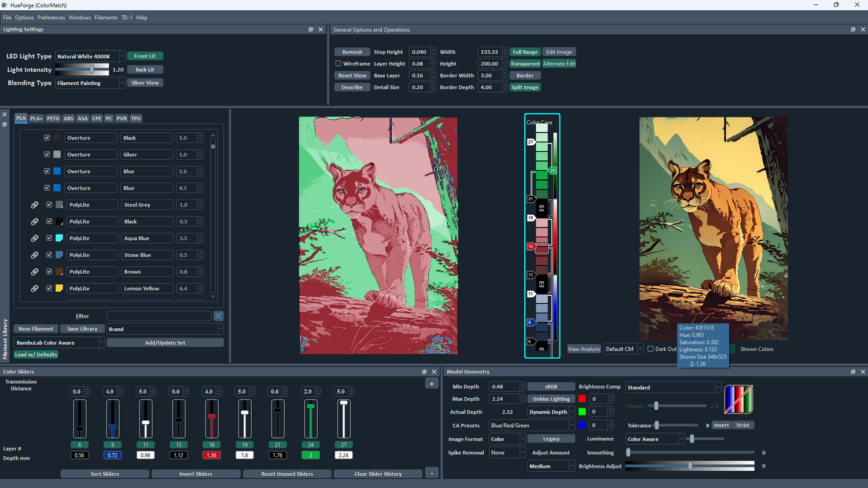Click the minus icon beside Clear Slider History
The width and height of the screenshot is (868, 488).
[432, 474]
